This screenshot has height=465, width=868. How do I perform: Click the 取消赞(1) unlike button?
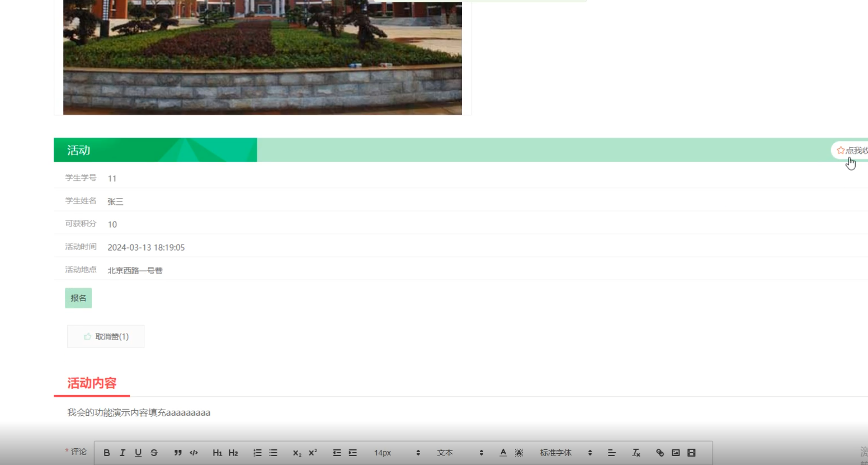[106, 336]
